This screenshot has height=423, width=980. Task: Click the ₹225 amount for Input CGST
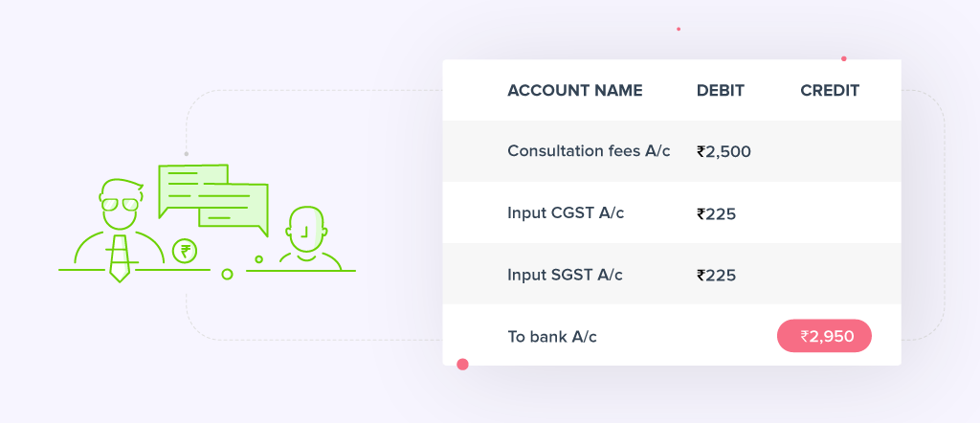[716, 213]
